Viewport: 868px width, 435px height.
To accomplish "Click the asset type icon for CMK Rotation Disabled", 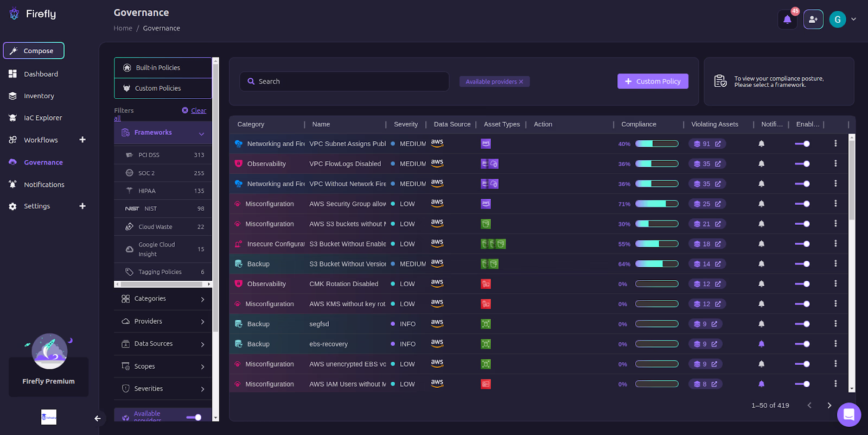I will click(486, 284).
